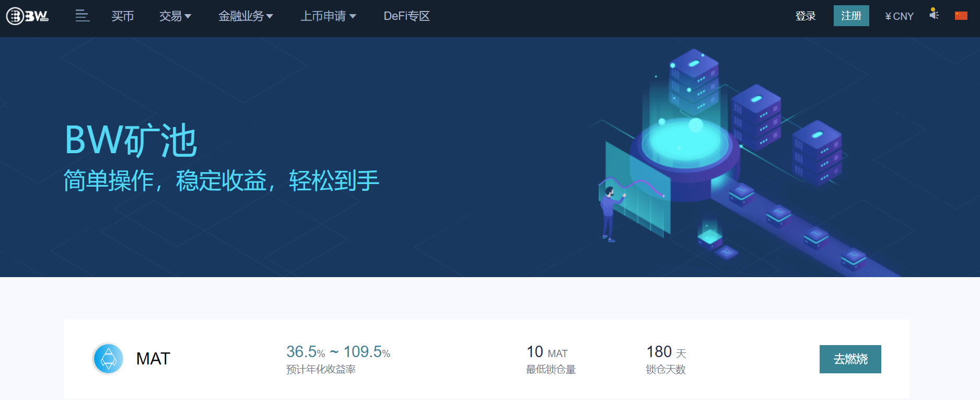Expand the 交易 dropdown menu

click(x=175, y=16)
